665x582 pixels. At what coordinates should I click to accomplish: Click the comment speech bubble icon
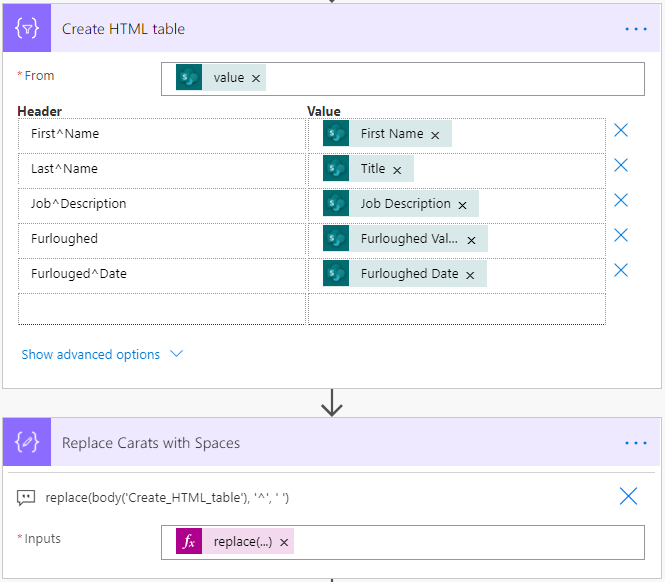point(26,498)
